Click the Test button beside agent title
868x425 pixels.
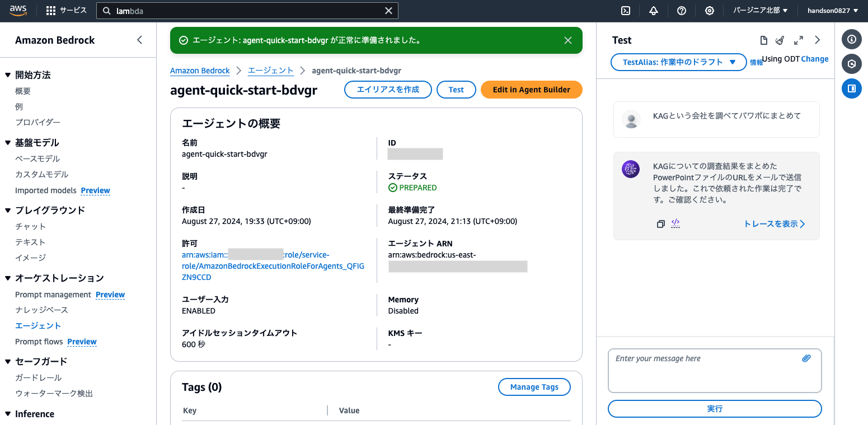pos(456,90)
